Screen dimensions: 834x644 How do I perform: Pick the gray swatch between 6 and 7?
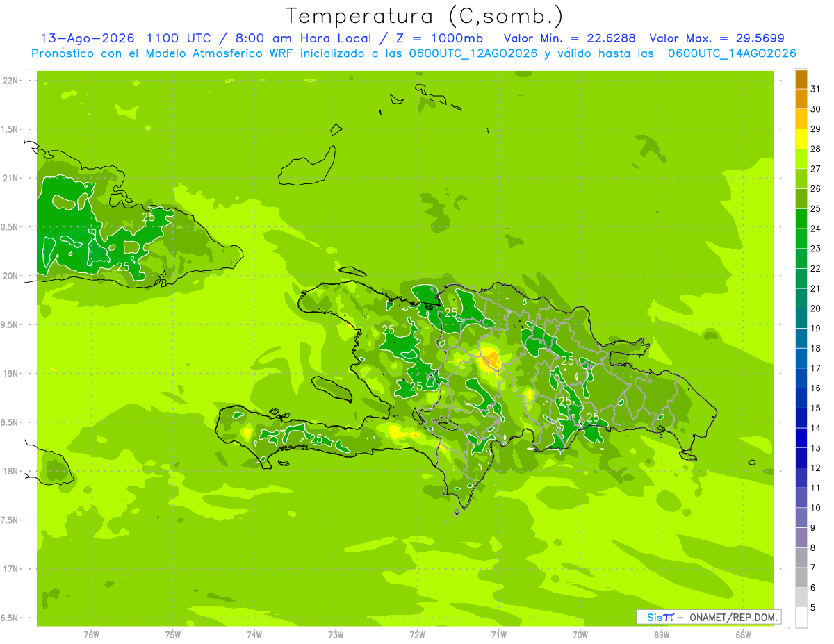pyautogui.click(x=801, y=578)
